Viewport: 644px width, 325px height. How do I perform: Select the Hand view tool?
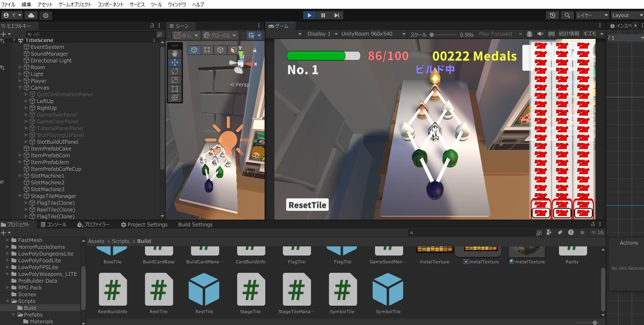click(175, 54)
